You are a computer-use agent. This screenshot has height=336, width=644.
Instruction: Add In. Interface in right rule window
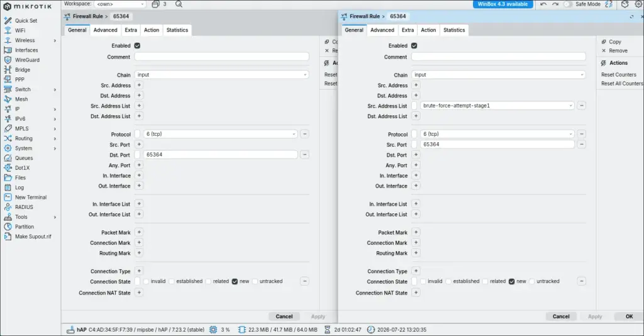(x=416, y=176)
